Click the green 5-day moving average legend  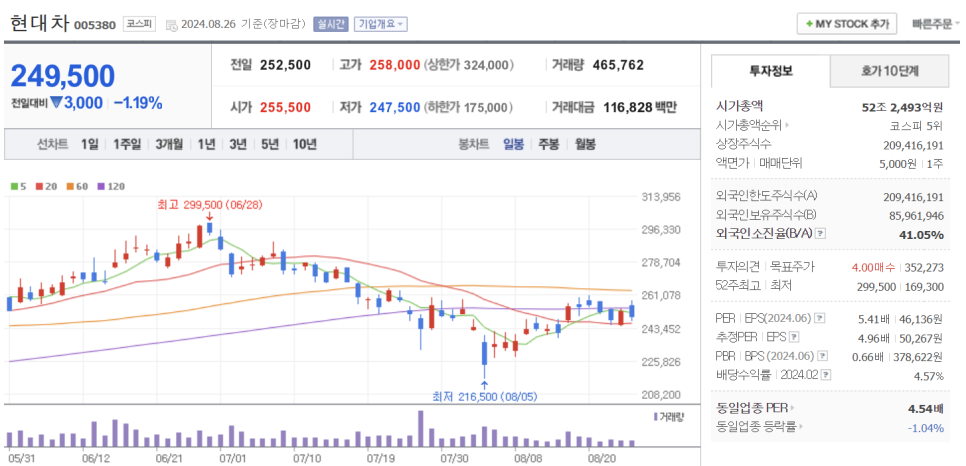click(x=18, y=186)
